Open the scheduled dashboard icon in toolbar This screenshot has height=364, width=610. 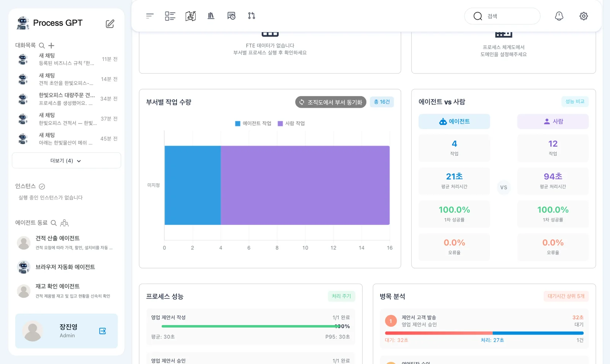[231, 16]
